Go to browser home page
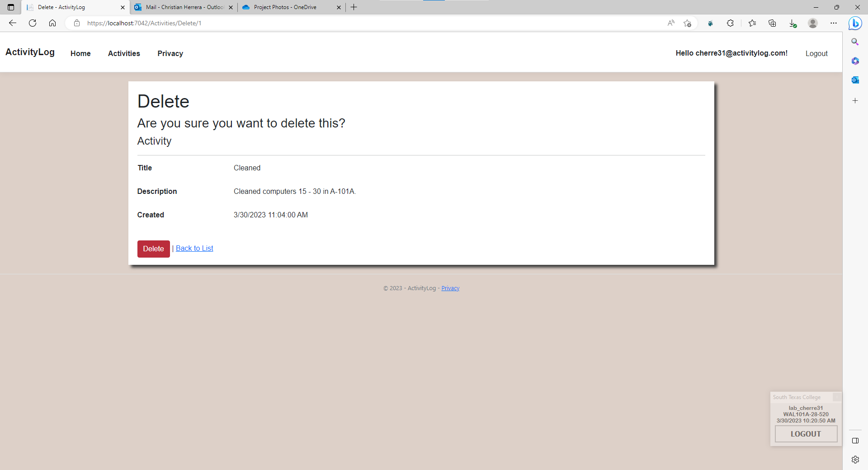This screenshot has height=470, width=868. [52, 23]
